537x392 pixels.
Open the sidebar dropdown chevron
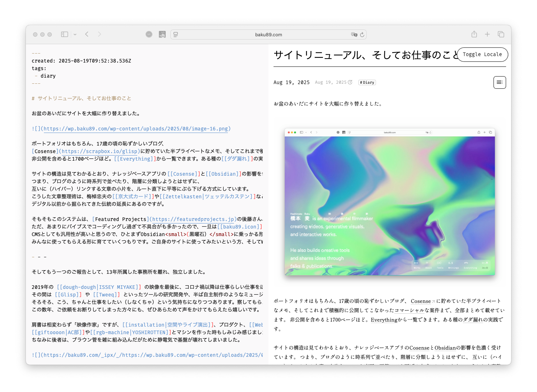tap(75, 34)
